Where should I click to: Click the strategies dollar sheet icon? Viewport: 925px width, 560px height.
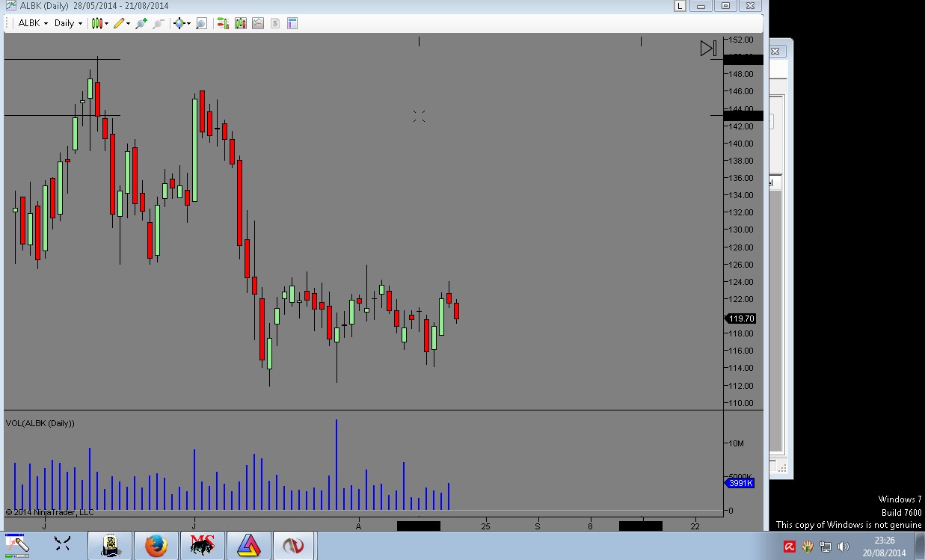[x=275, y=23]
